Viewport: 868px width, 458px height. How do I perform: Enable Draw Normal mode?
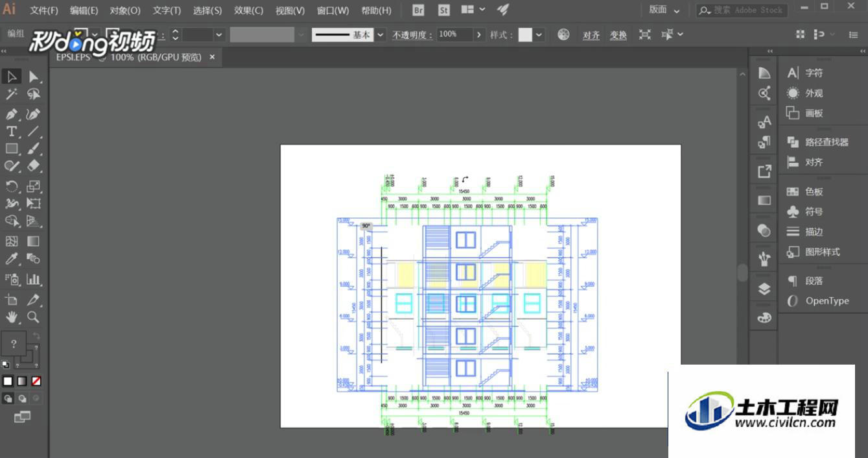point(8,398)
